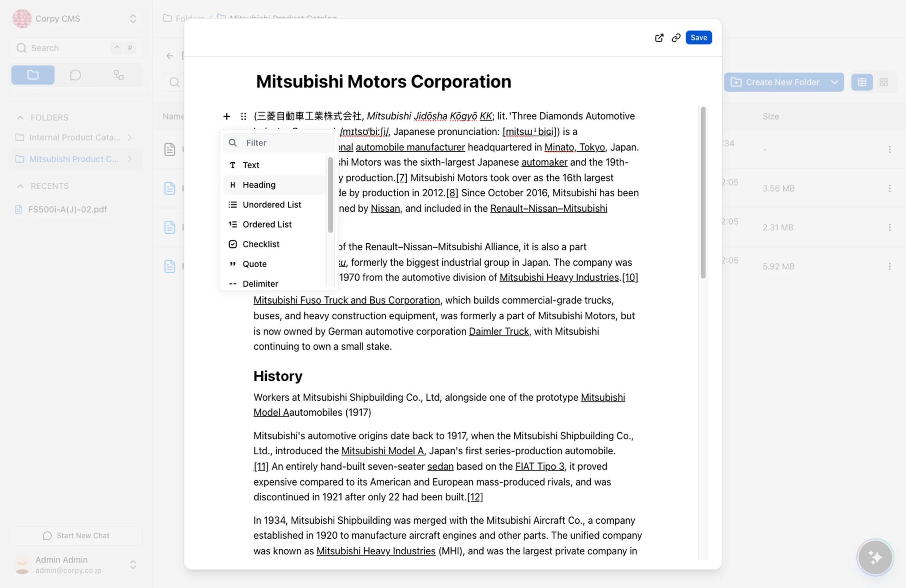Open footnote reference [12]

475,497
